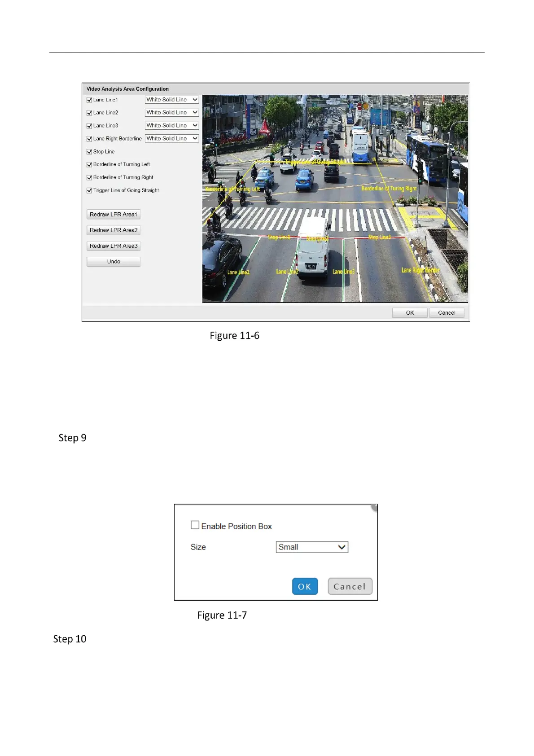Click blue OK in position box dialog
The image size is (534, 756).
305,586
